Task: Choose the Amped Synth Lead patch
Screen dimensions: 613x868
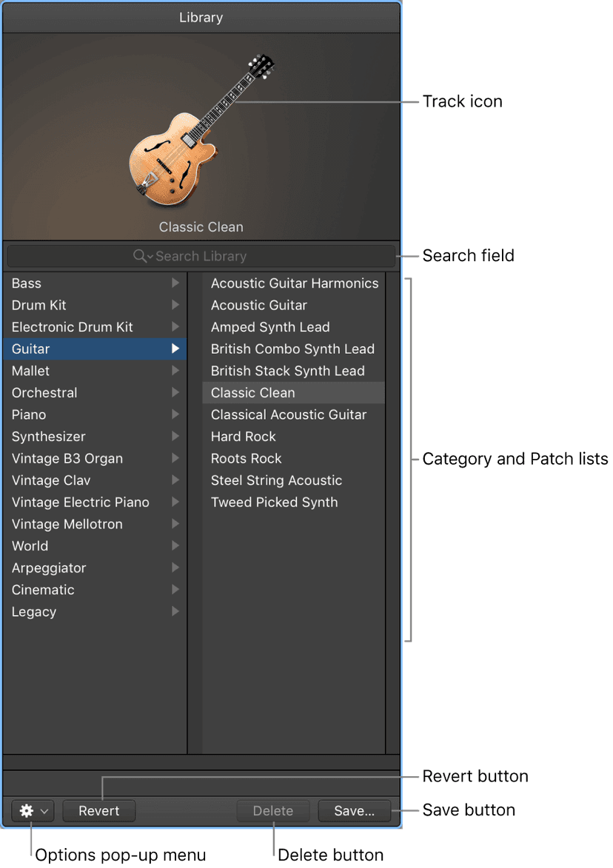Action: (293, 327)
